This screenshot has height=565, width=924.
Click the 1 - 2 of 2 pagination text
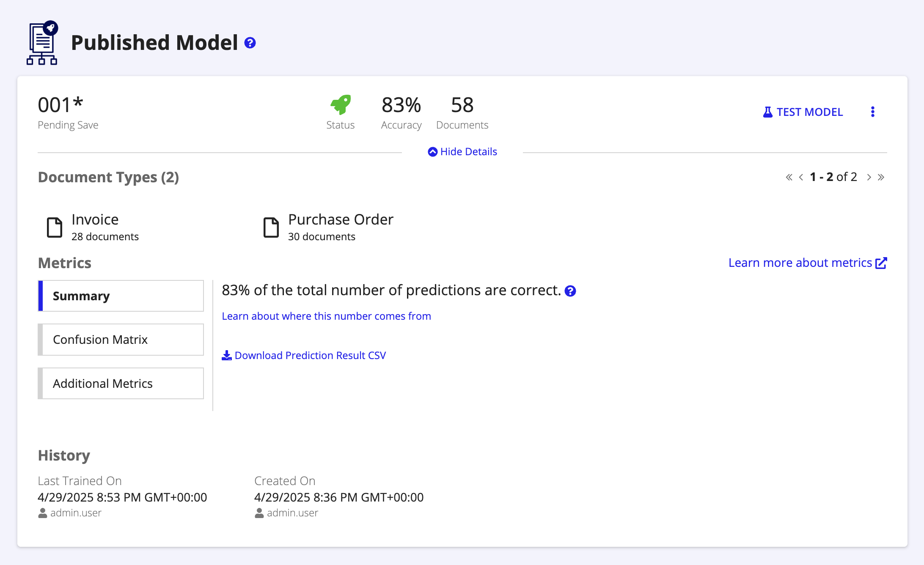(x=833, y=177)
